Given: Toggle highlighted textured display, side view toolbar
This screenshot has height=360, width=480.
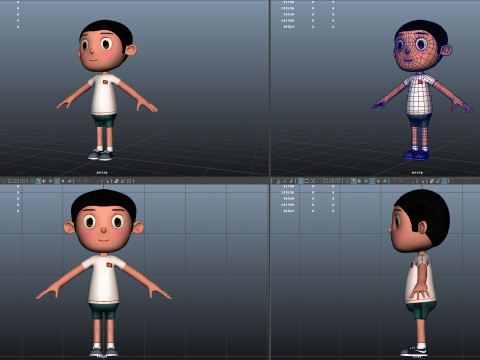Looking at the screenshot, I should click(x=372, y=181).
